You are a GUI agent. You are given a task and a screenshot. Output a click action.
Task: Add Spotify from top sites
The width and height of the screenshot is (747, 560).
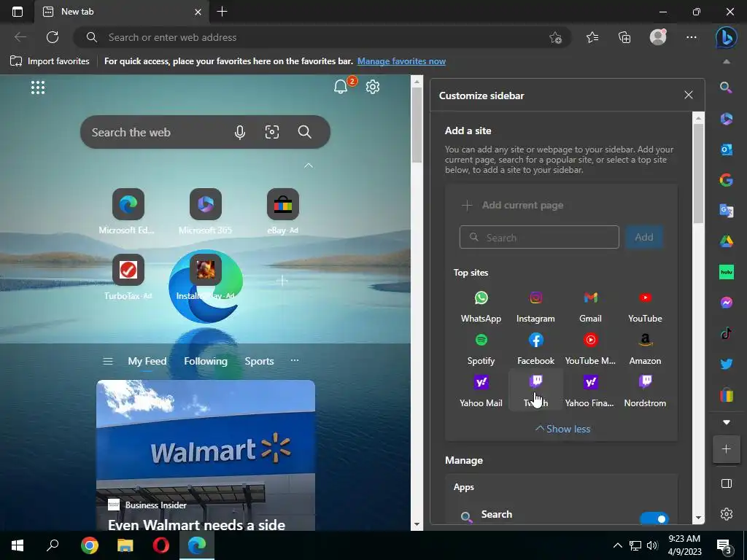point(481,349)
